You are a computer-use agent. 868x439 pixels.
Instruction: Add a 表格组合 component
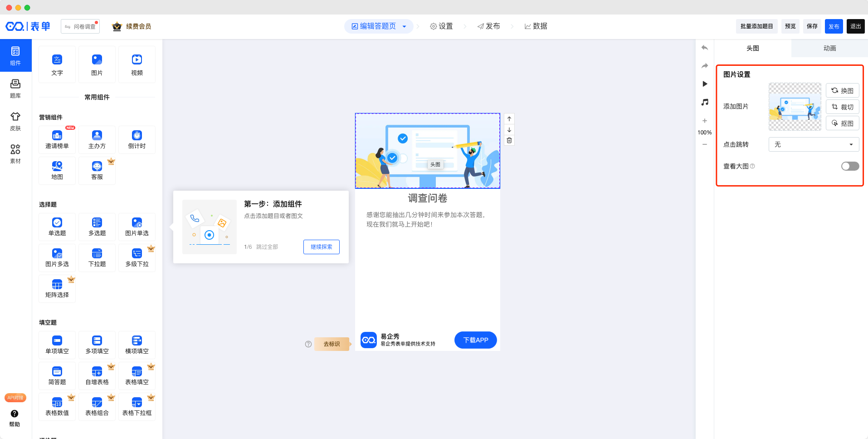(x=97, y=407)
